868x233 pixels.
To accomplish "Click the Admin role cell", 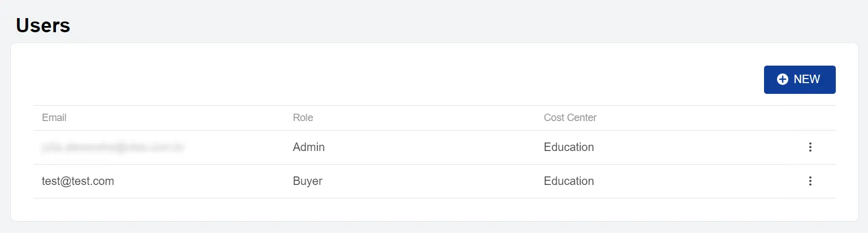I will pyautogui.click(x=309, y=147).
